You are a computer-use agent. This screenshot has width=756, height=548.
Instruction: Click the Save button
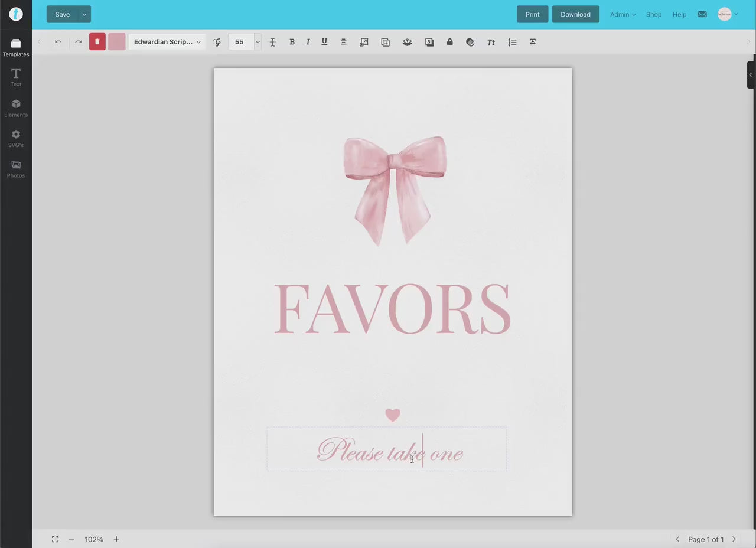pyautogui.click(x=62, y=14)
